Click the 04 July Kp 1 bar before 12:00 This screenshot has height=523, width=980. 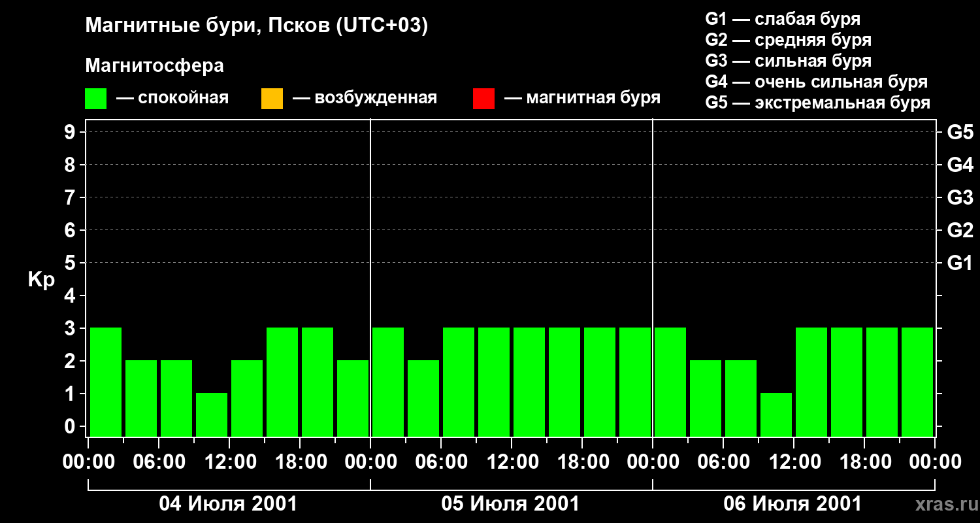pyautogui.click(x=212, y=414)
